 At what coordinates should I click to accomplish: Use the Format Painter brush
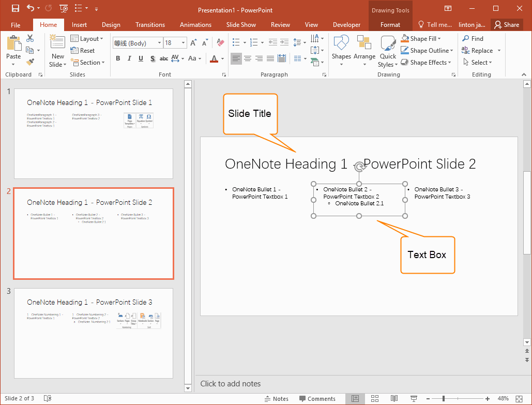[x=30, y=62]
